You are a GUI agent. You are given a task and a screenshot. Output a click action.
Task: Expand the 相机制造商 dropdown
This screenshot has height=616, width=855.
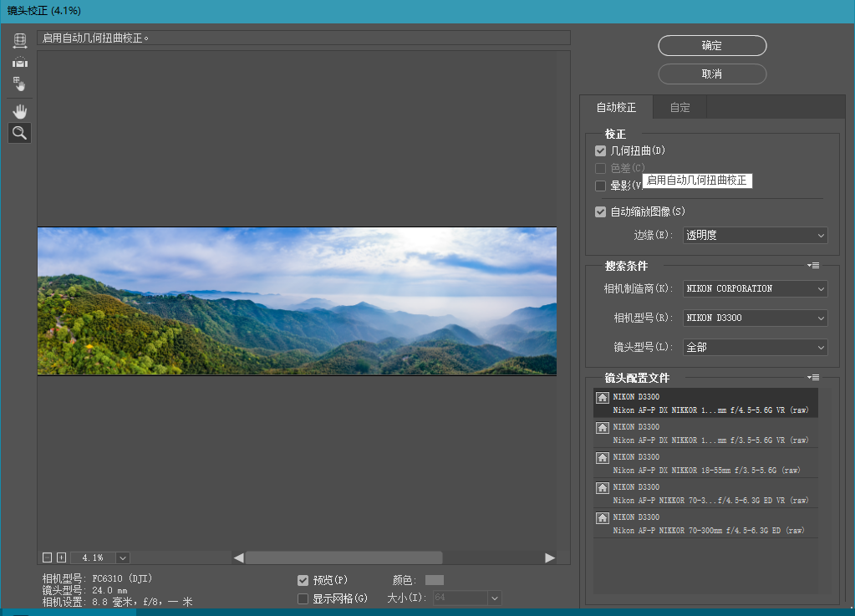[755, 289]
